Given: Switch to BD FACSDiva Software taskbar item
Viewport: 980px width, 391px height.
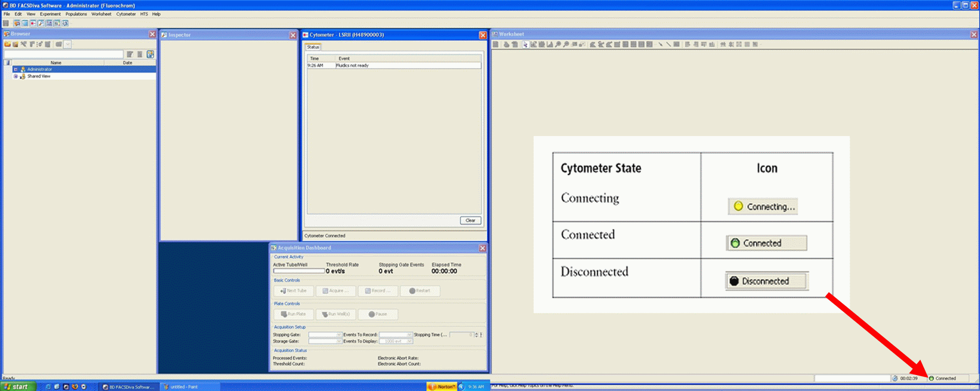Looking at the screenshot, I should pos(129,387).
